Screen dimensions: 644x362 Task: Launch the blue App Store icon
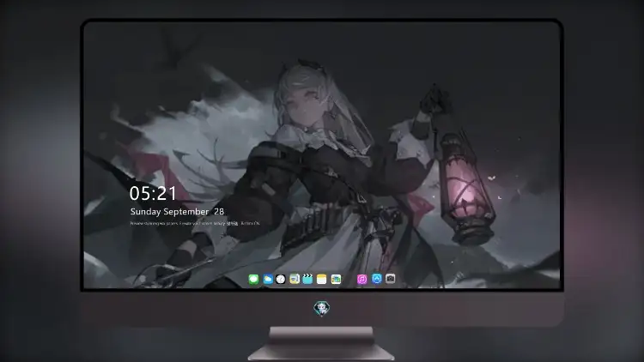pyautogui.click(x=377, y=279)
